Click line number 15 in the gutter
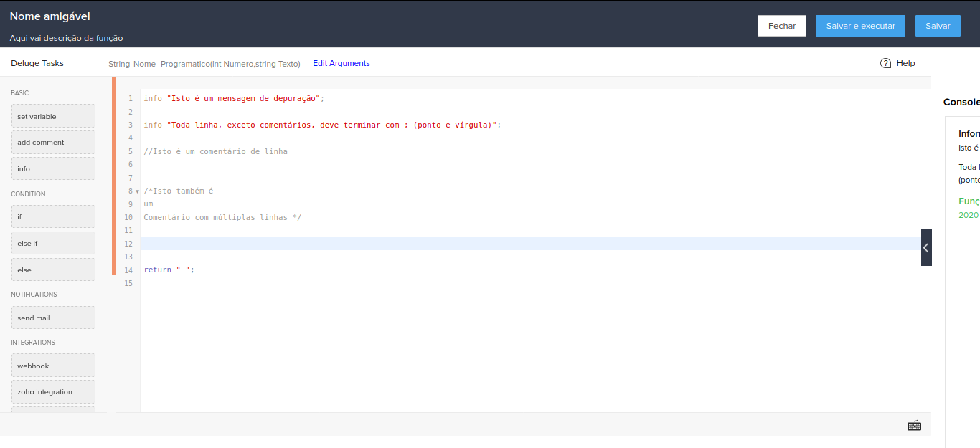Screen dimensions: 980x448 click(128, 283)
